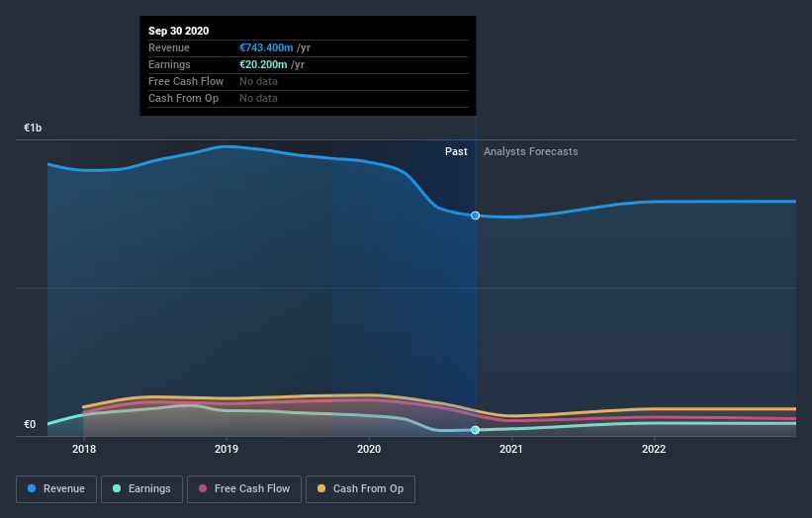Click the Analysts Forecasts label
The height and width of the screenshot is (518, 812).
[x=531, y=151]
